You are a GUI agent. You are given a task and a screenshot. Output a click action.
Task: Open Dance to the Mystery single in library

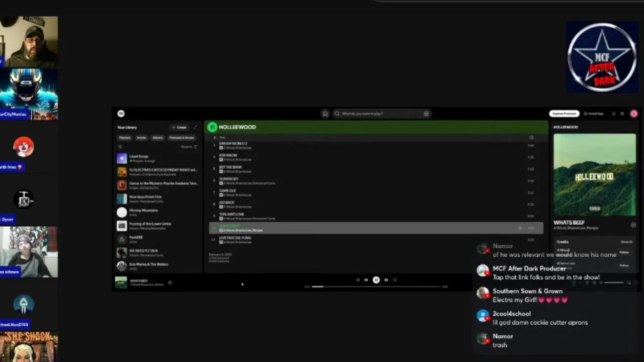[x=158, y=186]
